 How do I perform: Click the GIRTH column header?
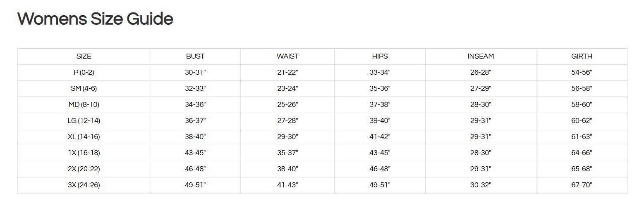coord(582,57)
